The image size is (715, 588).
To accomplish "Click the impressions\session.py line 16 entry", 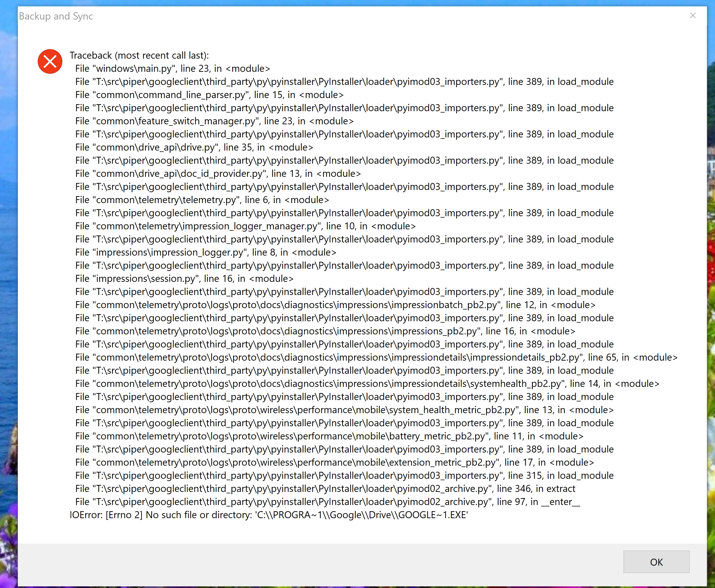I will pyautogui.click(x=184, y=278).
